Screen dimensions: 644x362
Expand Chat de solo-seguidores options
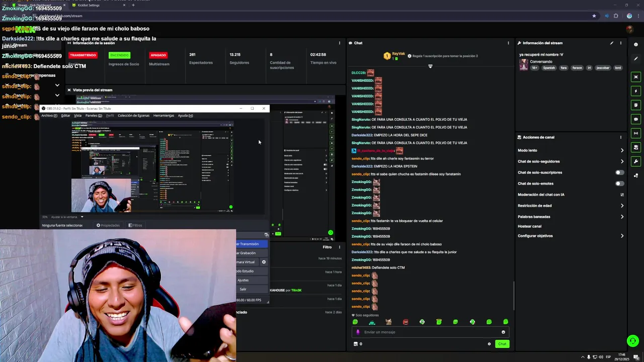coord(622,161)
